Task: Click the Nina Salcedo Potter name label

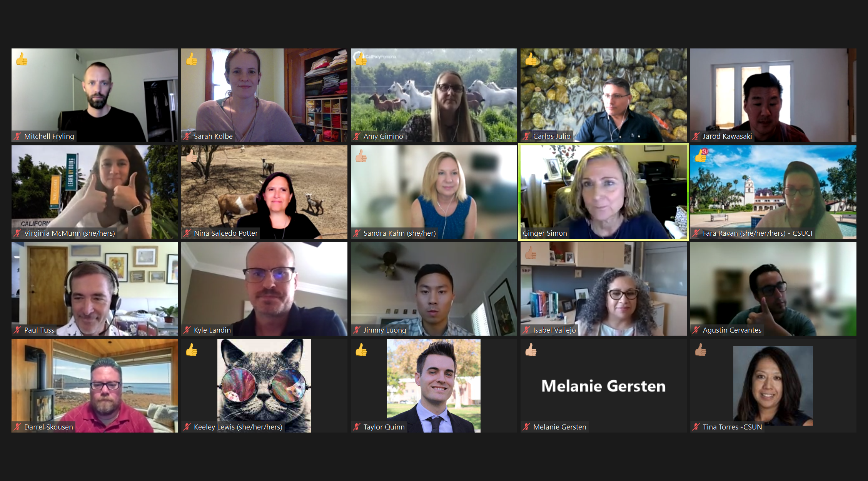Action: point(225,233)
